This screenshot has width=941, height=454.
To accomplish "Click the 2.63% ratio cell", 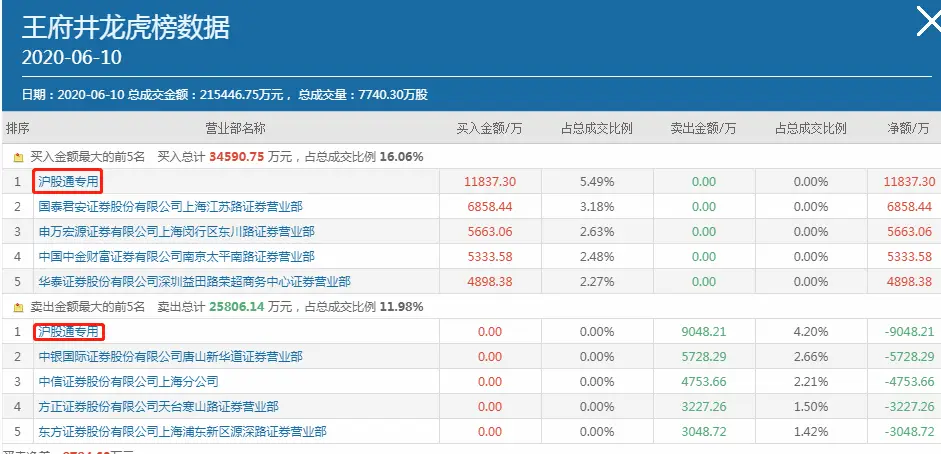I will point(597,231).
